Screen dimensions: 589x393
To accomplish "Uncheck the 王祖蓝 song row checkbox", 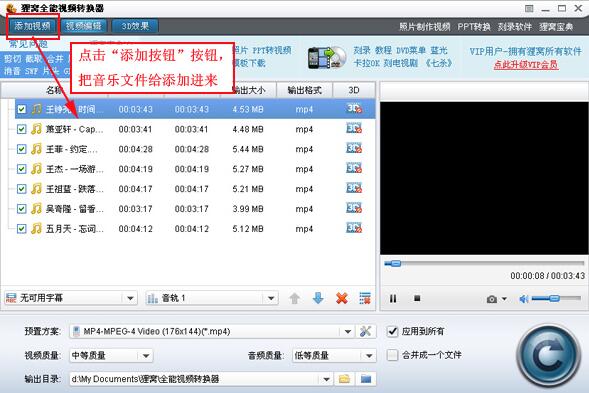I will click(x=21, y=189).
